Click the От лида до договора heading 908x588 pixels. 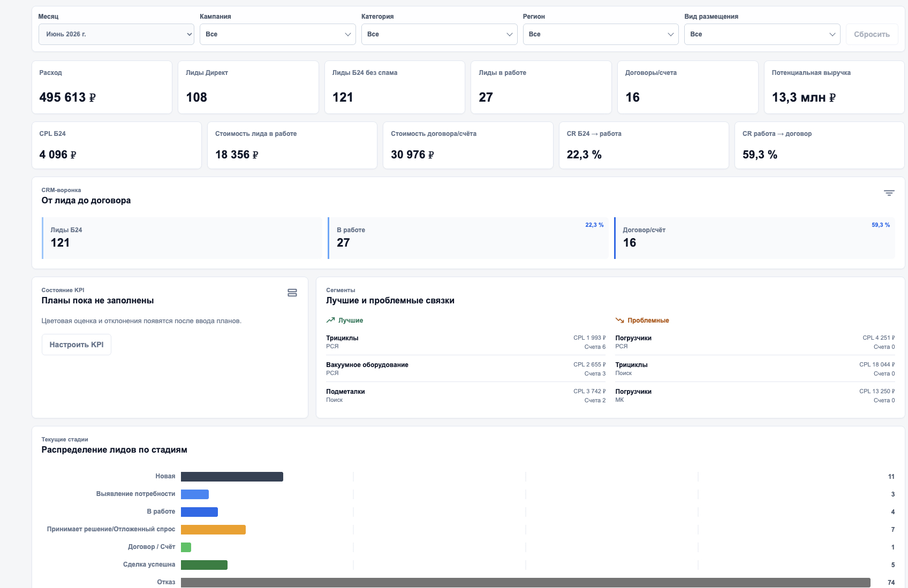[x=86, y=201]
